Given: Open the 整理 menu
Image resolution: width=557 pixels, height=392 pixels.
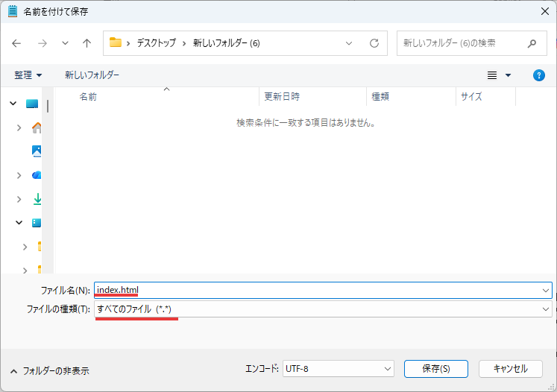Looking at the screenshot, I should [28, 75].
